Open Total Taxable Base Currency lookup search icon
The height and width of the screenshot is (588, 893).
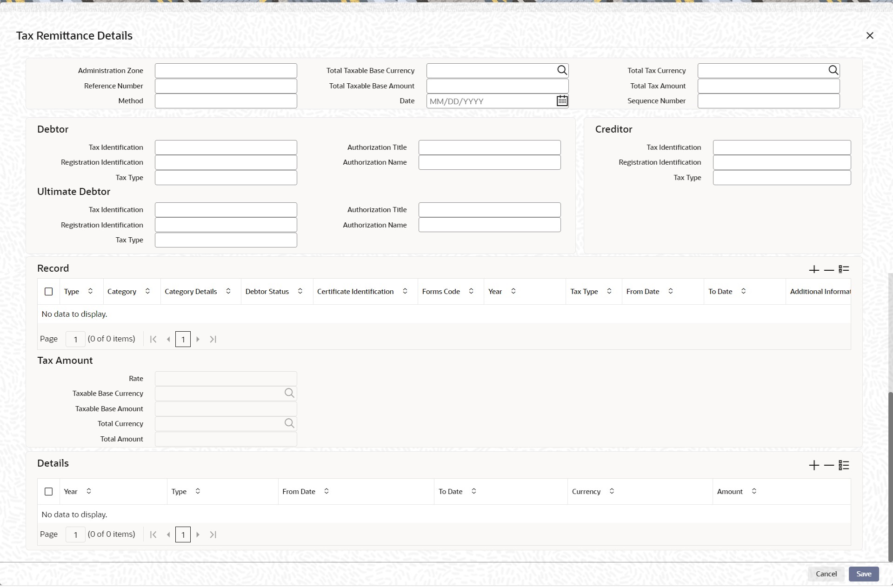[562, 70]
